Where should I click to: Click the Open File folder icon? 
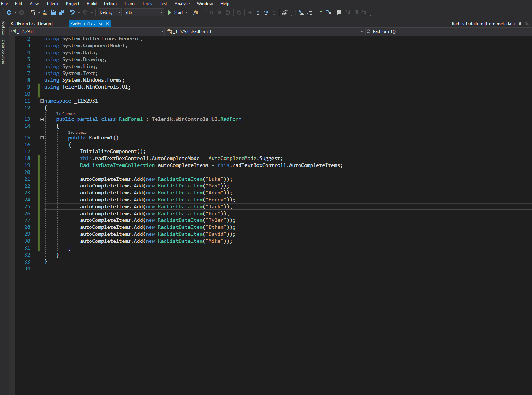click(45, 12)
